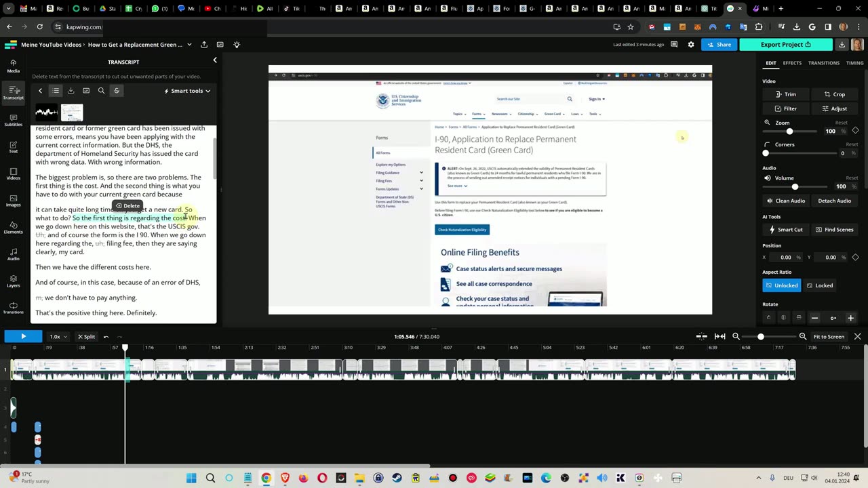Select Locked aspect ratio
This screenshot has width=868, height=488.
pyautogui.click(x=819, y=285)
